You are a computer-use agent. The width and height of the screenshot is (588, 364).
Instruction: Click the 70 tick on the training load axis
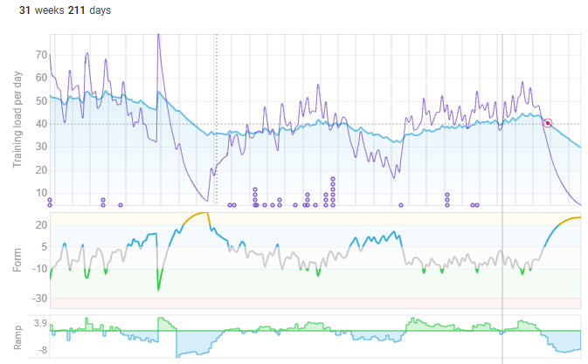38,55
